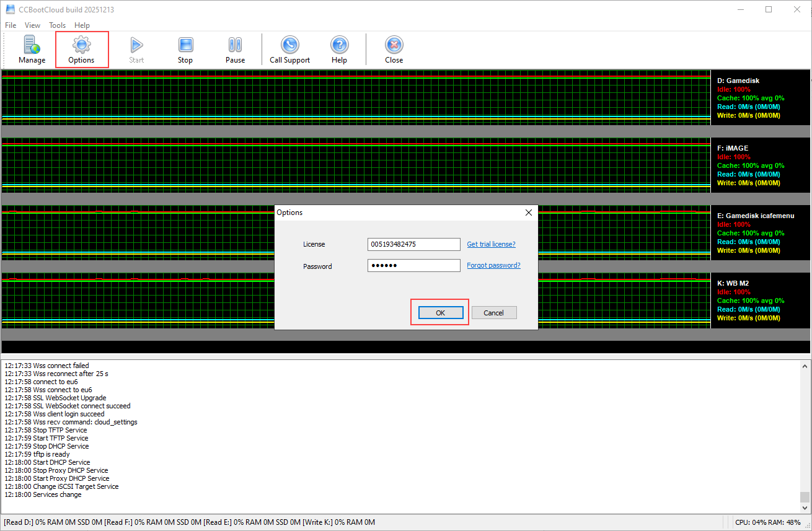The height and width of the screenshot is (531, 812).
Task: Open the Tools menu
Action: point(58,25)
